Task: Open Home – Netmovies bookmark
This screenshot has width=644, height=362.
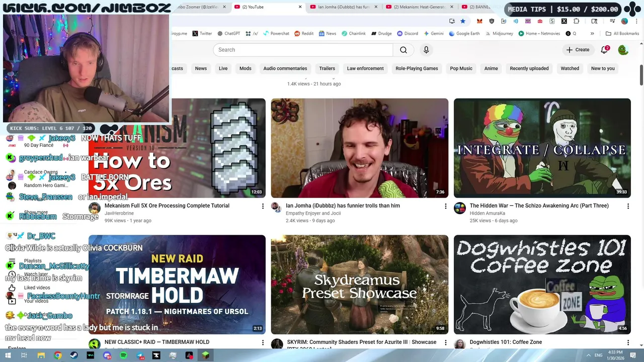Action: coord(539,34)
